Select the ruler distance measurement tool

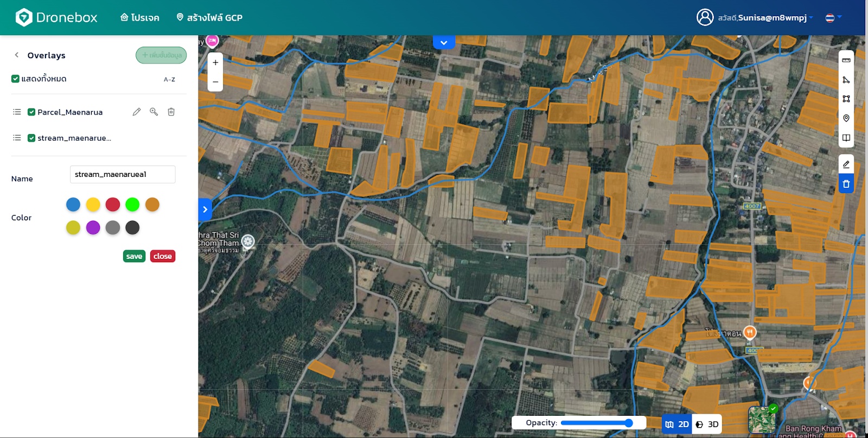pyautogui.click(x=846, y=60)
